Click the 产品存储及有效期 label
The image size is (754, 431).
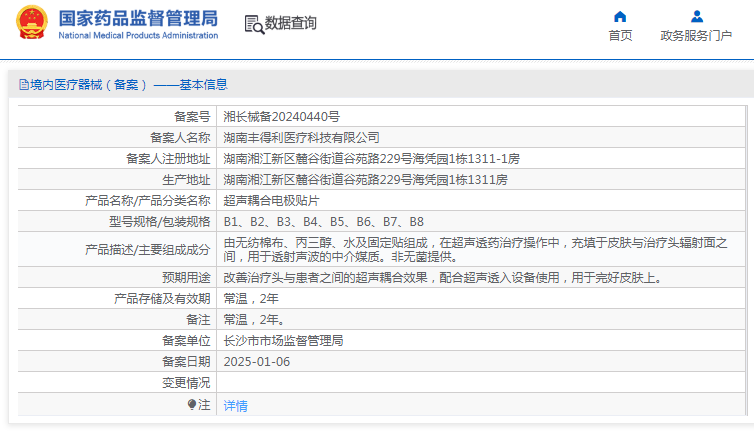coord(162,299)
